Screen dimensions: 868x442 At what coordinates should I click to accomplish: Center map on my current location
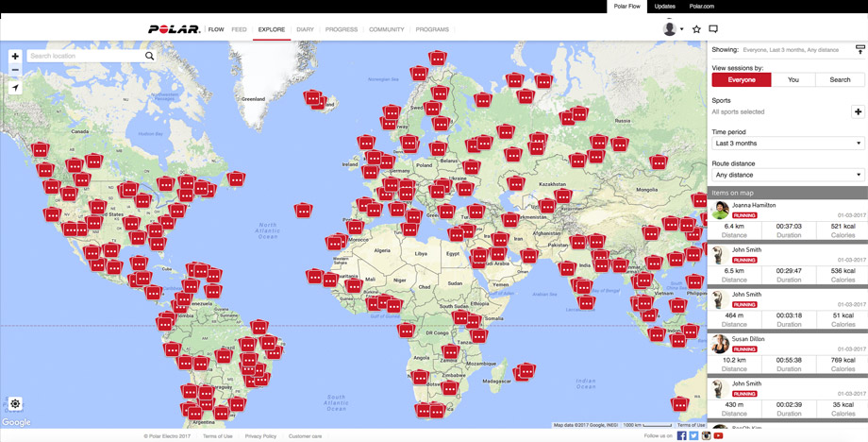[15, 88]
